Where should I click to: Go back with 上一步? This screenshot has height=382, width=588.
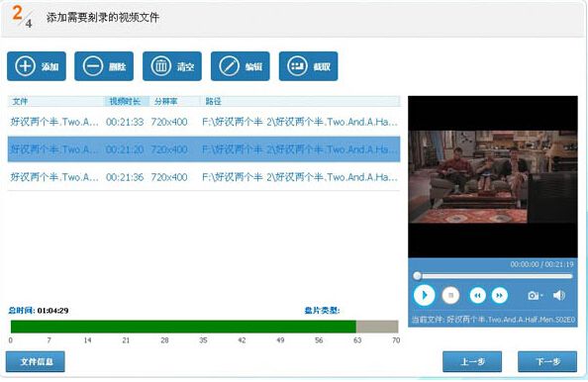click(x=472, y=361)
